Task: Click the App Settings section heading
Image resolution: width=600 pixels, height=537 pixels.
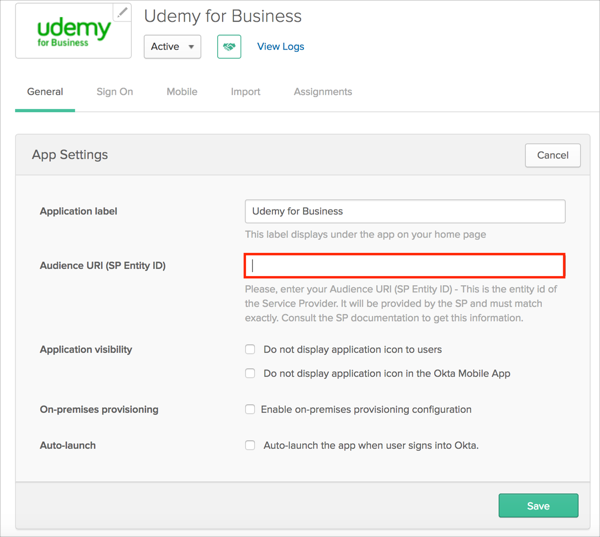Action: click(x=70, y=155)
